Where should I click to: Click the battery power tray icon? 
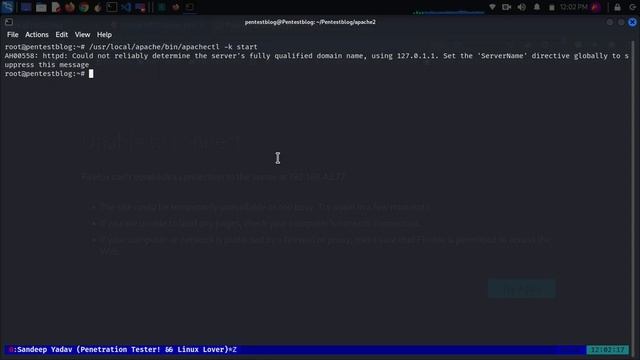coord(551,7)
